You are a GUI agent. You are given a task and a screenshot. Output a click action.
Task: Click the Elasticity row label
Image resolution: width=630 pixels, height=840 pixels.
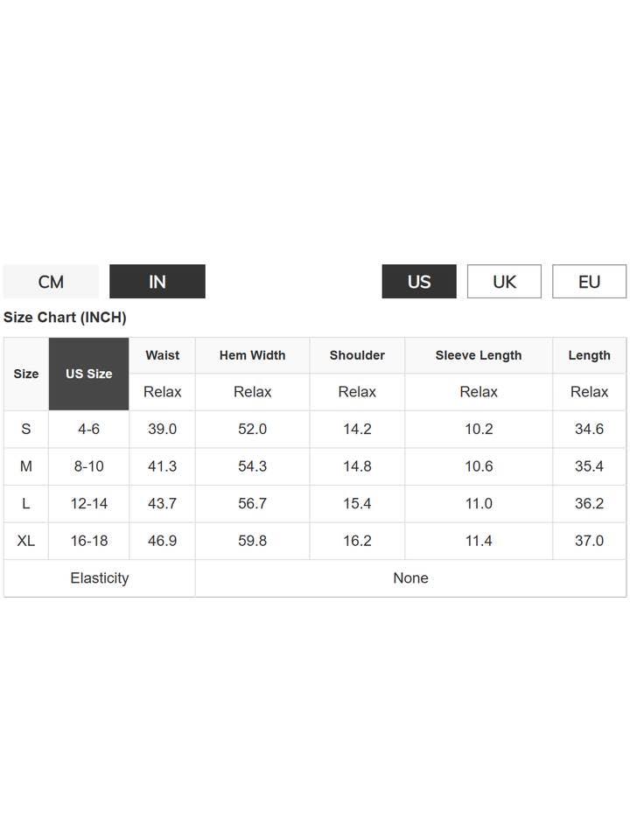(99, 578)
